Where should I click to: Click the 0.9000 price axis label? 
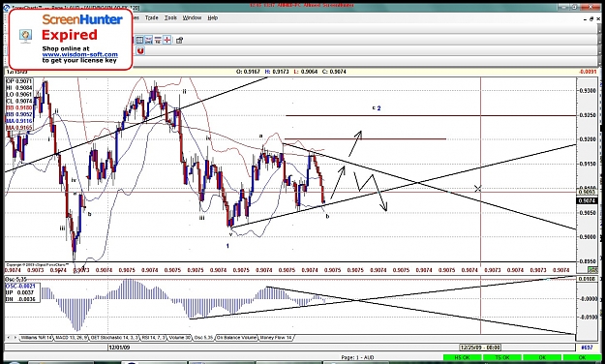pos(588,237)
